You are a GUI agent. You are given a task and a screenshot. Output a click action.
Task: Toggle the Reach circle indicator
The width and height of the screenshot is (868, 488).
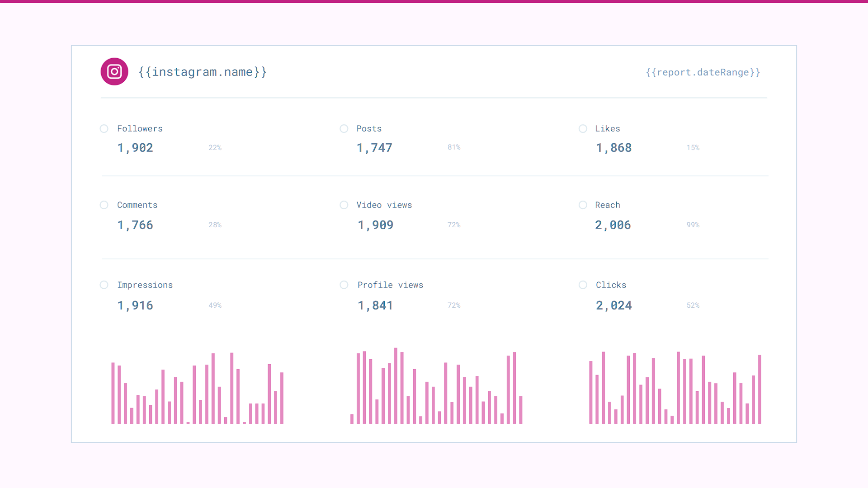tap(583, 205)
